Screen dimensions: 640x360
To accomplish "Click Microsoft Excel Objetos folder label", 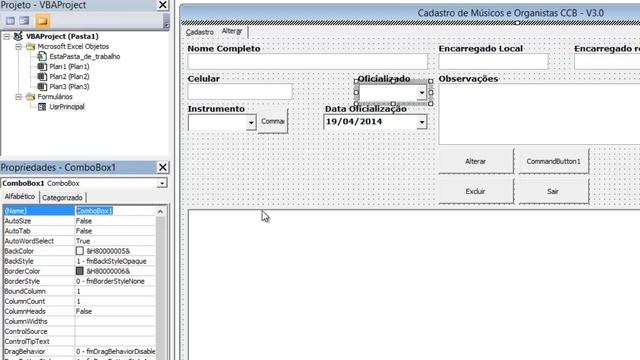I will click(73, 47).
